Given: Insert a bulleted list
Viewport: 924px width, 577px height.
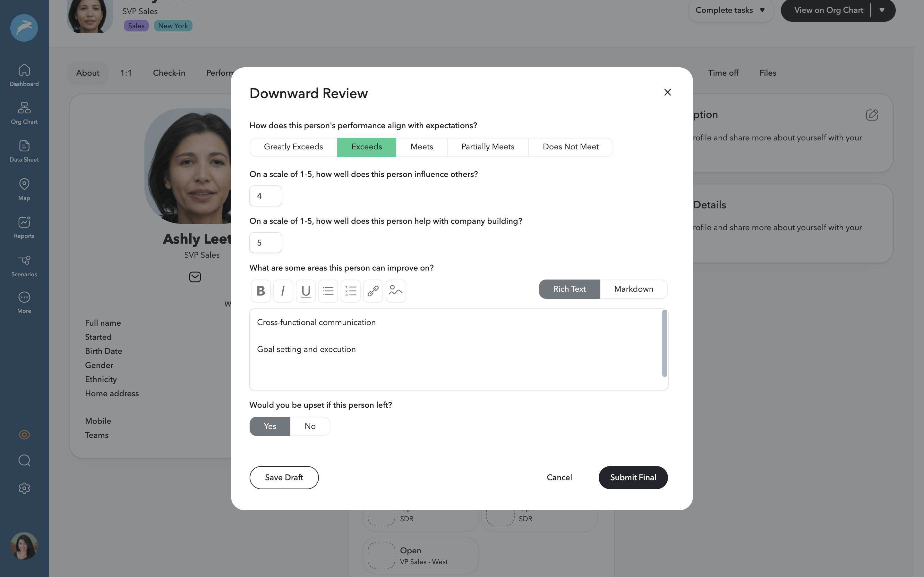Looking at the screenshot, I should (328, 291).
